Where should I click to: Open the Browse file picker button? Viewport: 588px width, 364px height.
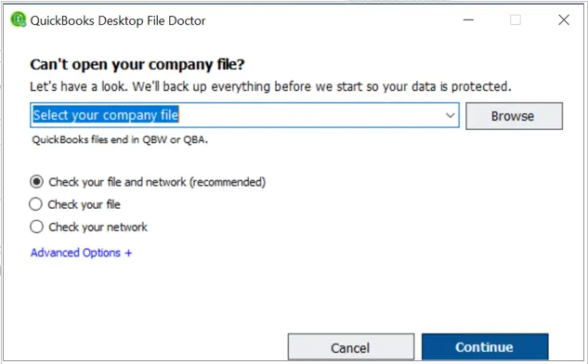(x=514, y=116)
